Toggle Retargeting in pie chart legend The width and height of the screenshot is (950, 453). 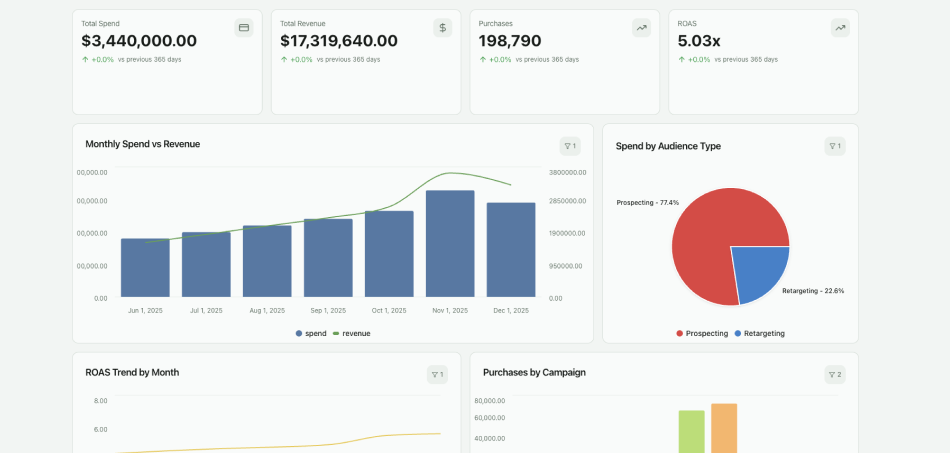760,334
